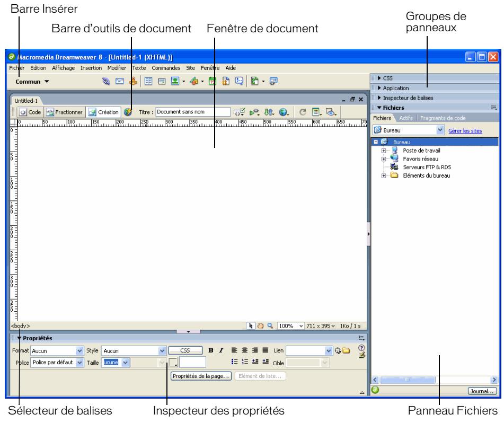Insert a comment icon

(x=239, y=81)
